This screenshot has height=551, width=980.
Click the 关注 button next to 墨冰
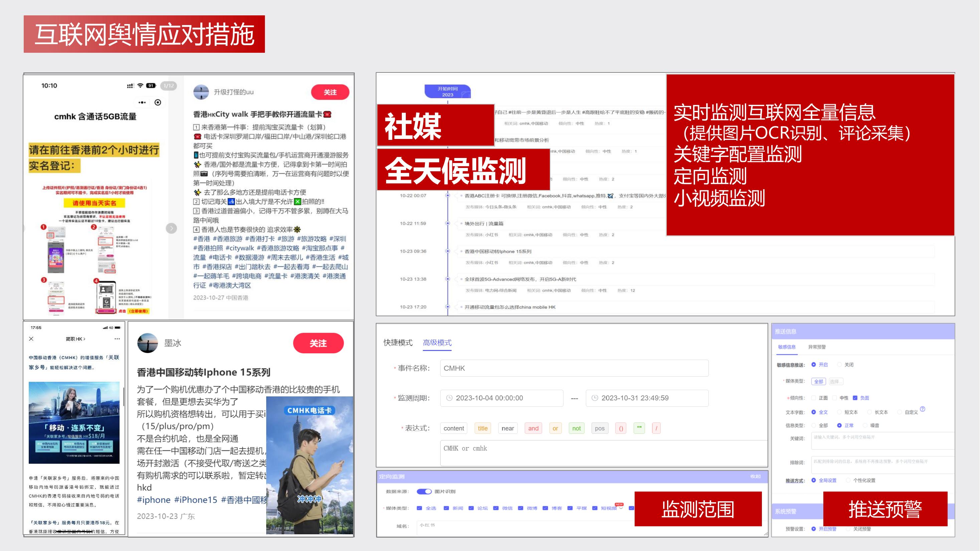pyautogui.click(x=318, y=343)
